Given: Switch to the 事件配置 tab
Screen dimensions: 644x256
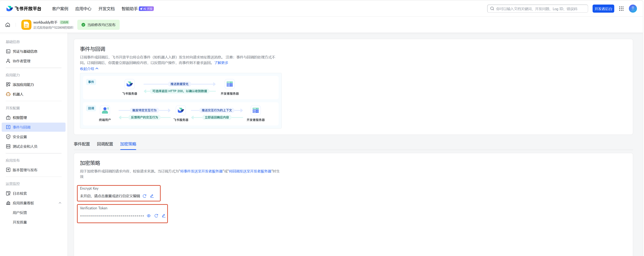Looking at the screenshot, I should pos(82,144).
